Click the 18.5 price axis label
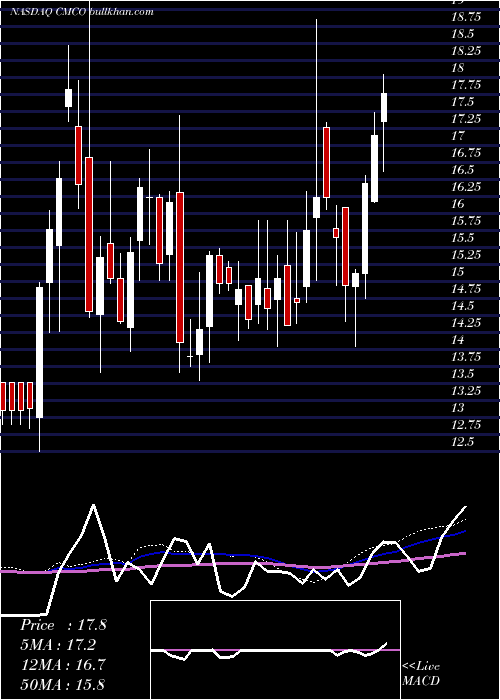Viewport: 500px width, 700px height. coord(464,34)
